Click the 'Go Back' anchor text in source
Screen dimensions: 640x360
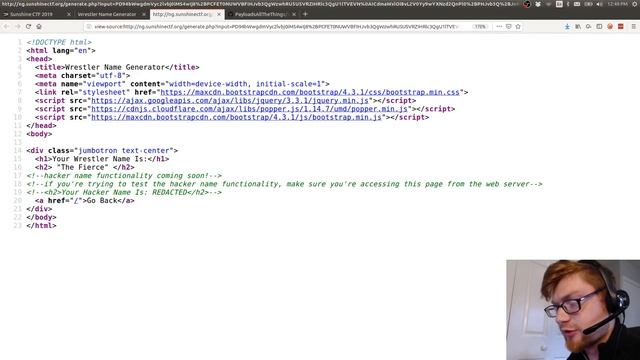point(102,200)
